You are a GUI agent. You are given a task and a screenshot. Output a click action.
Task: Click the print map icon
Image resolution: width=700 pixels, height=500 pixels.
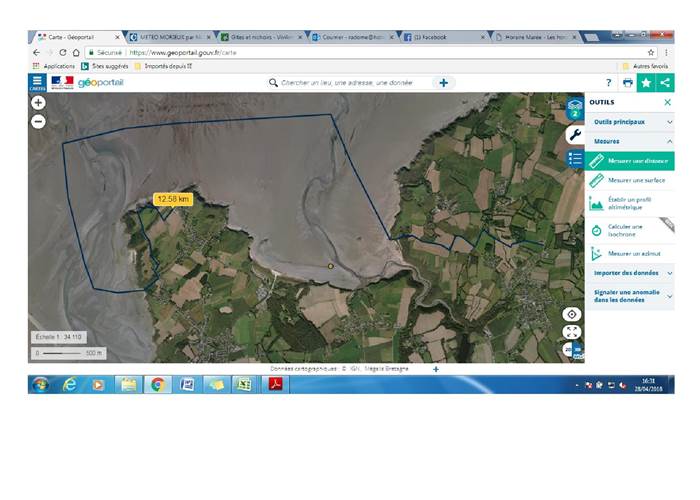click(x=627, y=83)
